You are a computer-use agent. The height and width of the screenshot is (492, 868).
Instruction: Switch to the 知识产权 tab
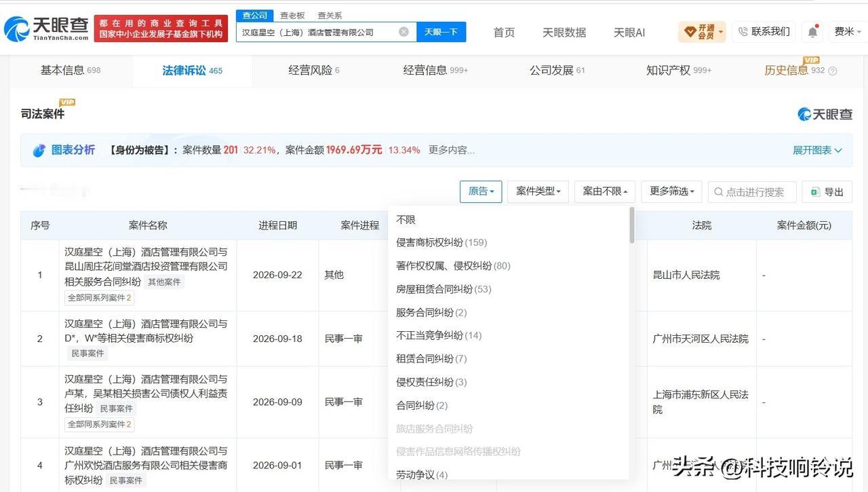pyautogui.click(x=679, y=71)
